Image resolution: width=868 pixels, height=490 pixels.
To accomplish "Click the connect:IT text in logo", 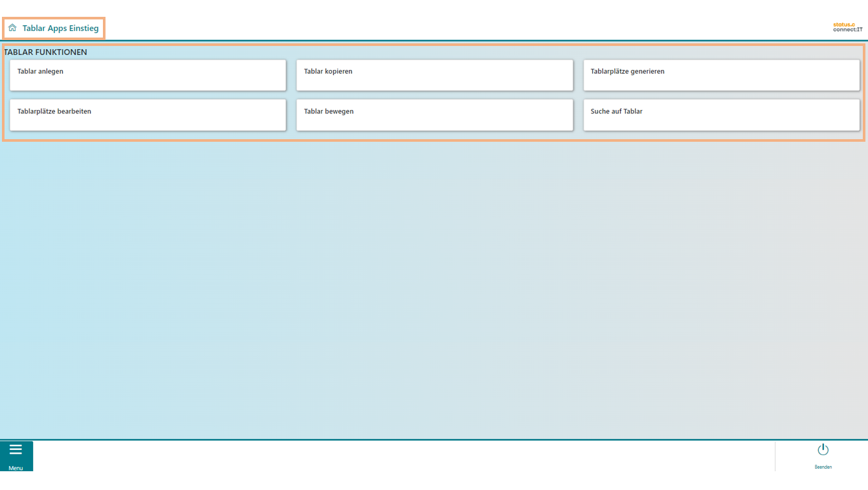I will point(847,30).
